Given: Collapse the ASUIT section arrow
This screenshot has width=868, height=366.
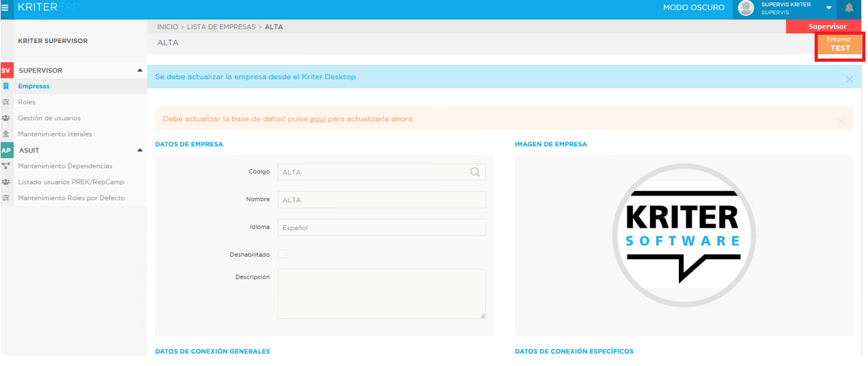Looking at the screenshot, I should pyautogui.click(x=140, y=150).
